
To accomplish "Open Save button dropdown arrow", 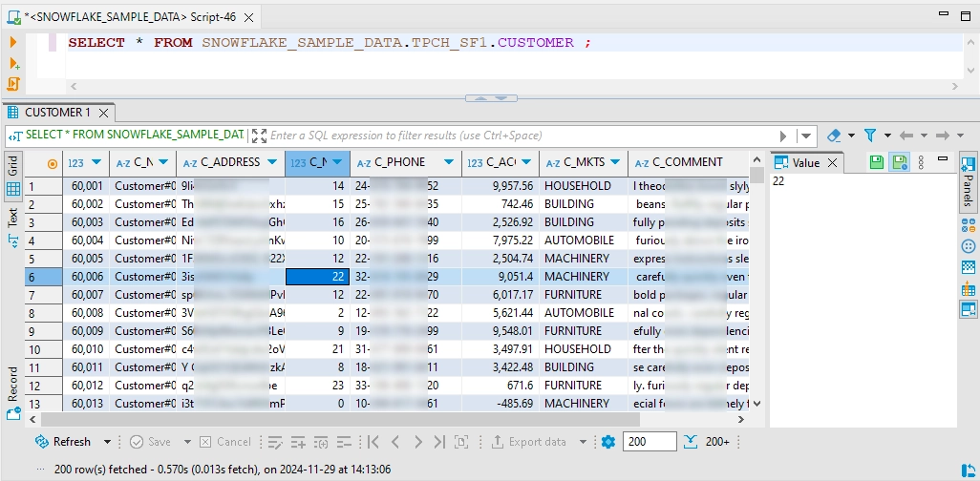I will click(x=187, y=442).
